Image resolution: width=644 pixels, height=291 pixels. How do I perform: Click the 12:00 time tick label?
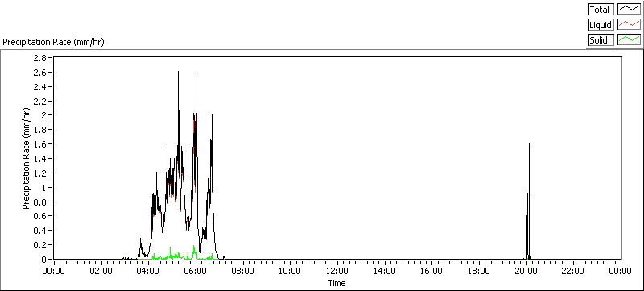[x=337, y=271]
